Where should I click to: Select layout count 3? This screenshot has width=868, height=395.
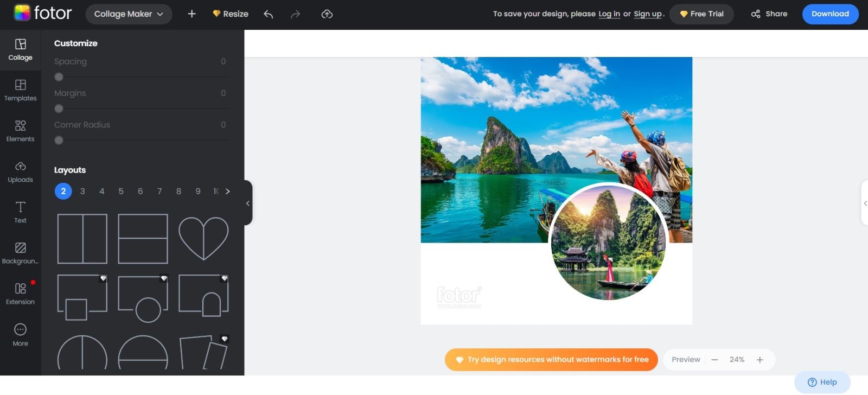pos(82,191)
